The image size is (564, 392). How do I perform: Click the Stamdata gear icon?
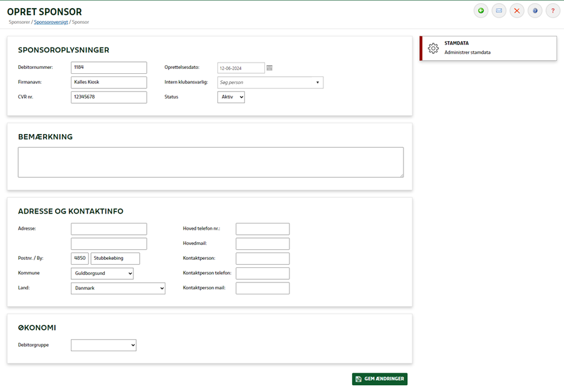433,48
